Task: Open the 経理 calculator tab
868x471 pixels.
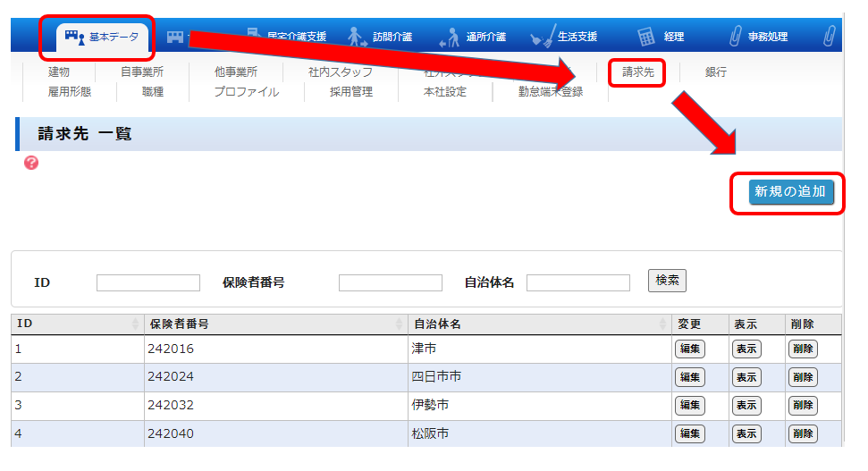Action: (x=662, y=37)
